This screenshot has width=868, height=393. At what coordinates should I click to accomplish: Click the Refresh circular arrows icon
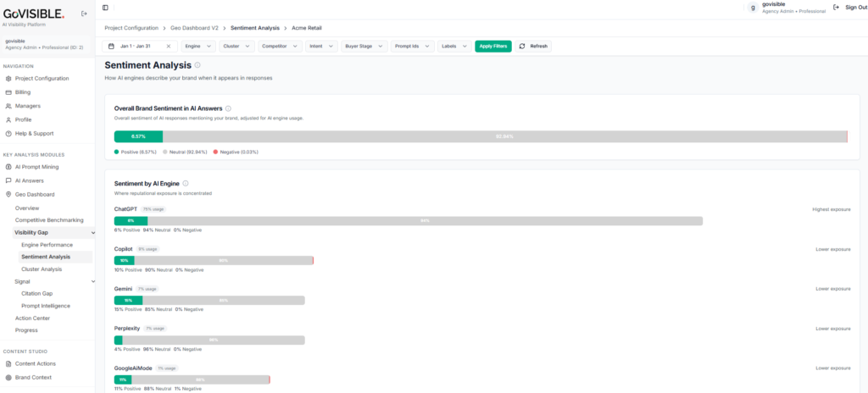tap(522, 46)
